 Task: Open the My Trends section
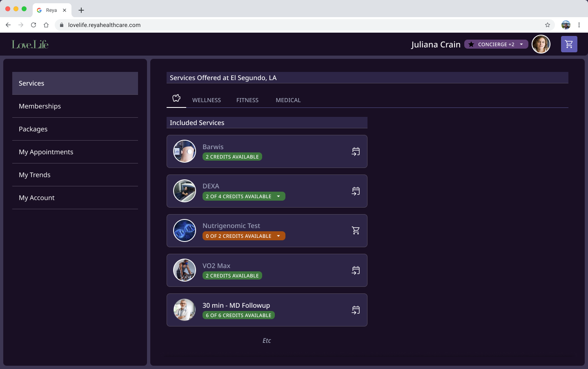35,175
